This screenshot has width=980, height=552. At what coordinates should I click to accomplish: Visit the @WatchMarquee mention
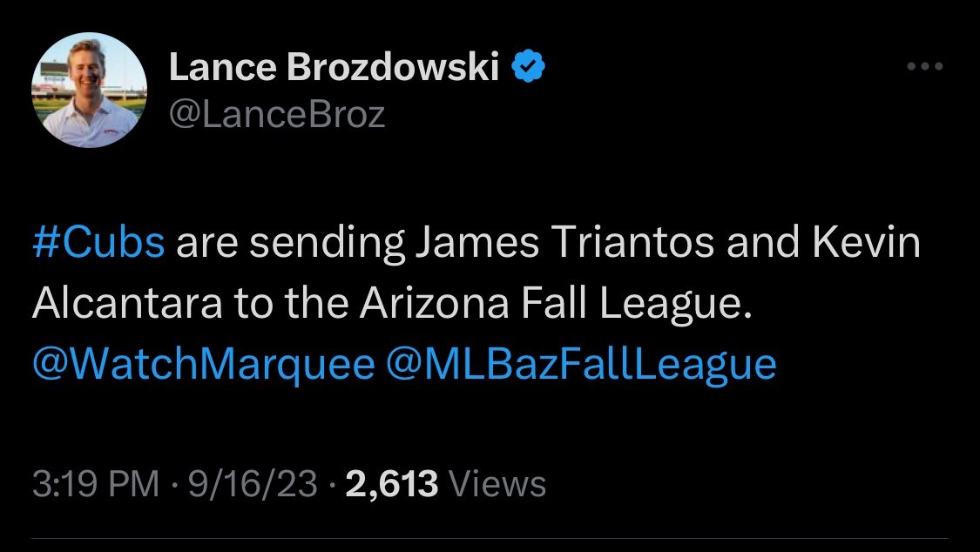(x=202, y=363)
